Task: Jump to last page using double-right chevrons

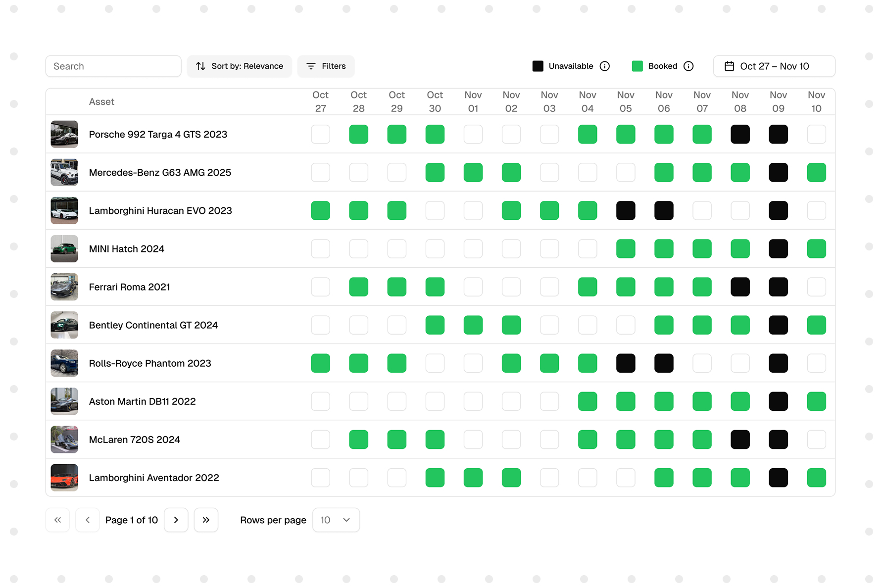Action: [x=206, y=520]
